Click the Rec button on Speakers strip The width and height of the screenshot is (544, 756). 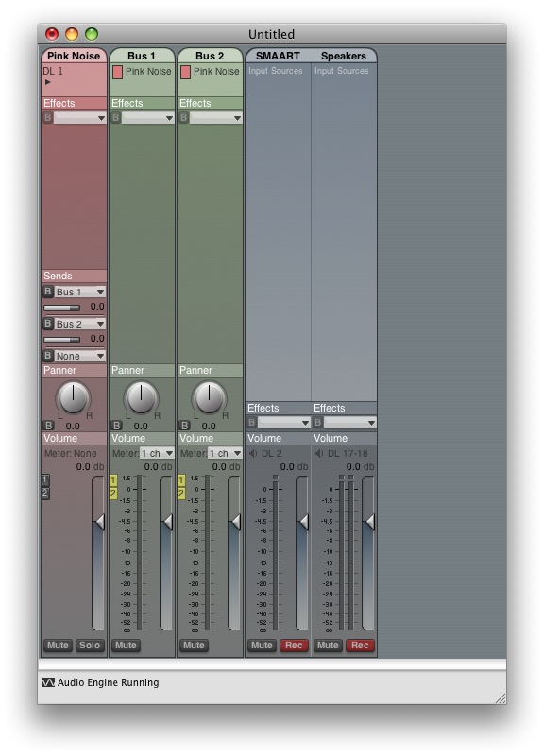point(360,646)
